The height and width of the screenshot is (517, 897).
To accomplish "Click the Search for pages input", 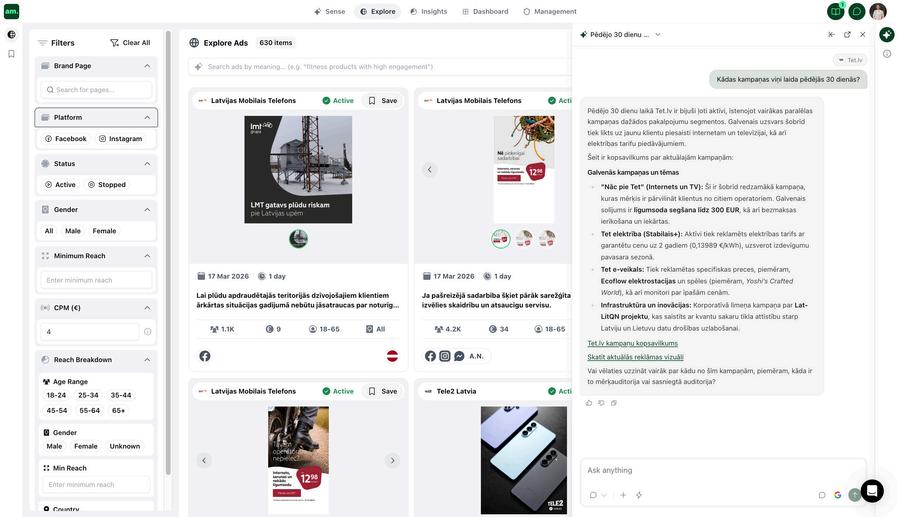I will coord(96,90).
